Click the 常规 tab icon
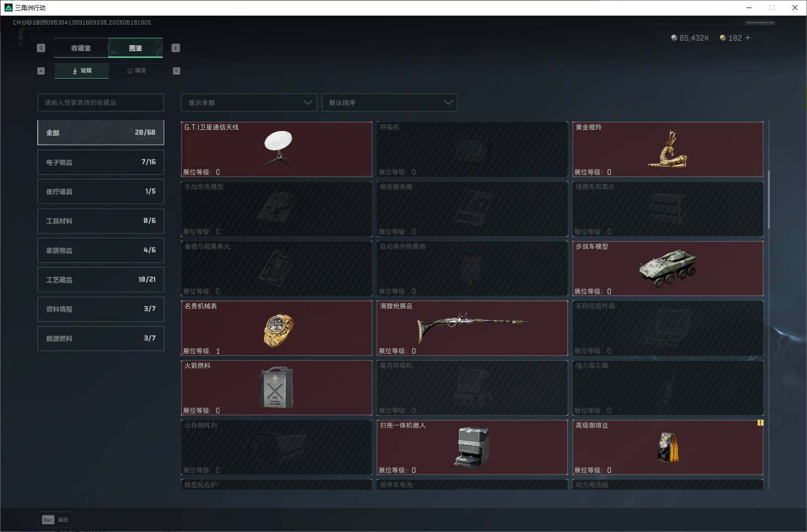The image size is (807, 532). [75, 71]
